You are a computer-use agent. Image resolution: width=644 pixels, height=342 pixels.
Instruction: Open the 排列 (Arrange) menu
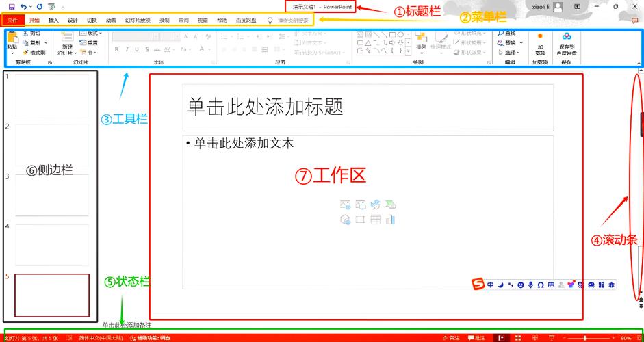point(422,44)
